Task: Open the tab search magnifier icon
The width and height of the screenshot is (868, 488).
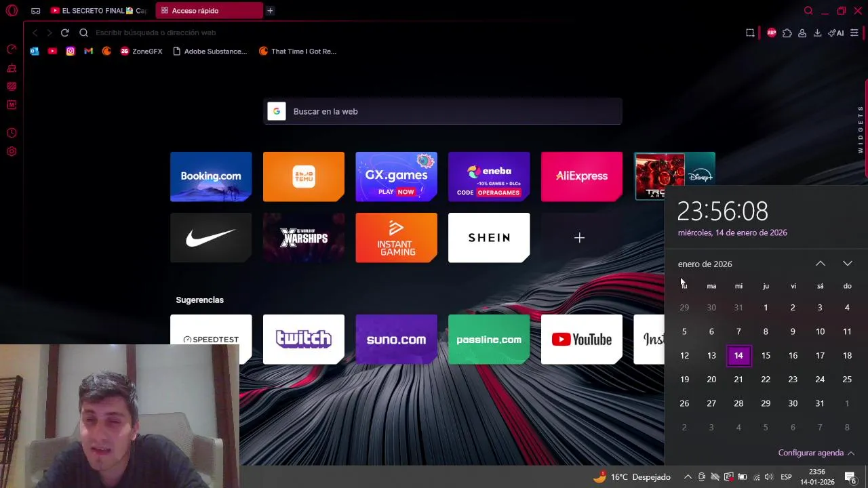Action: point(808,11)
